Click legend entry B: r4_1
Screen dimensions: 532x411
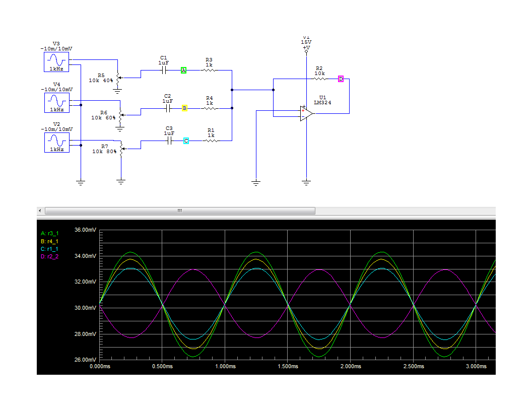[49, 241]
